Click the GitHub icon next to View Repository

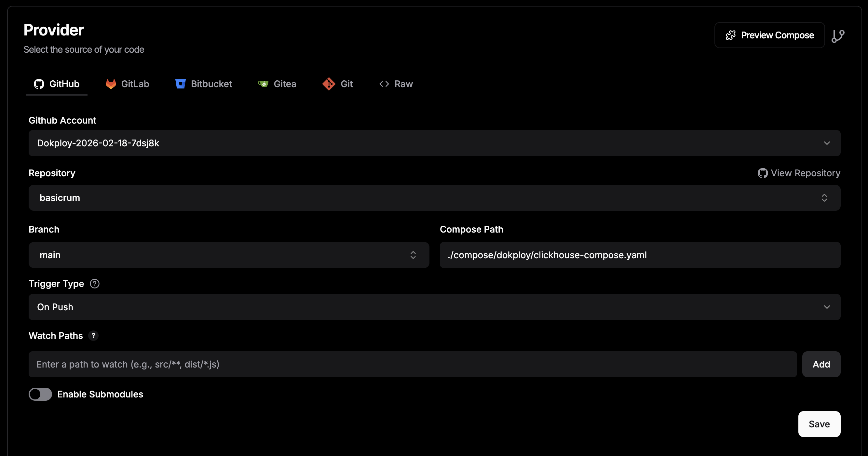763,173
